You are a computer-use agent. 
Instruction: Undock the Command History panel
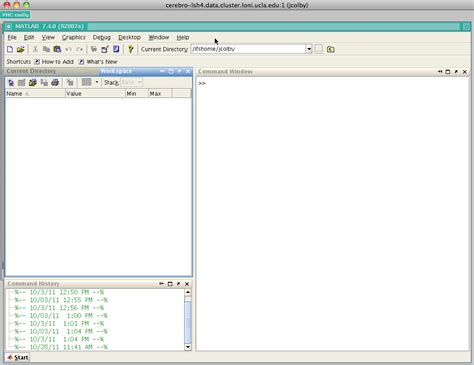pos(178,284)
